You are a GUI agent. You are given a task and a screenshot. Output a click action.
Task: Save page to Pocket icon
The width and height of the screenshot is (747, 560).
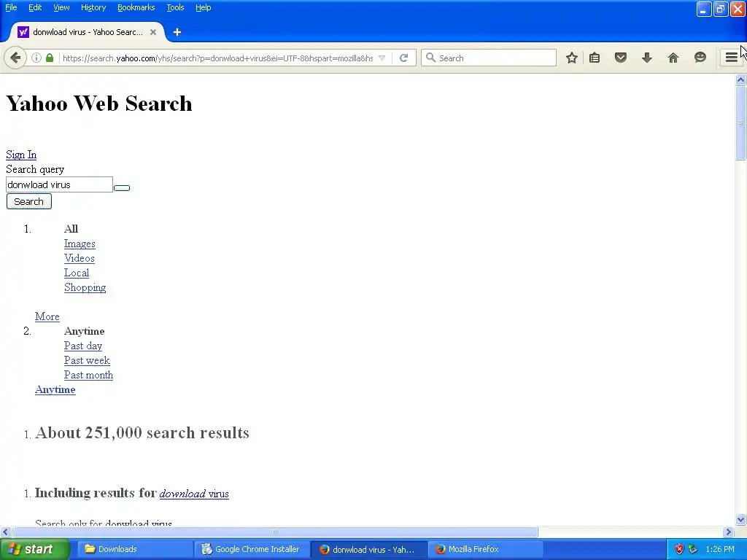point(620,58)
